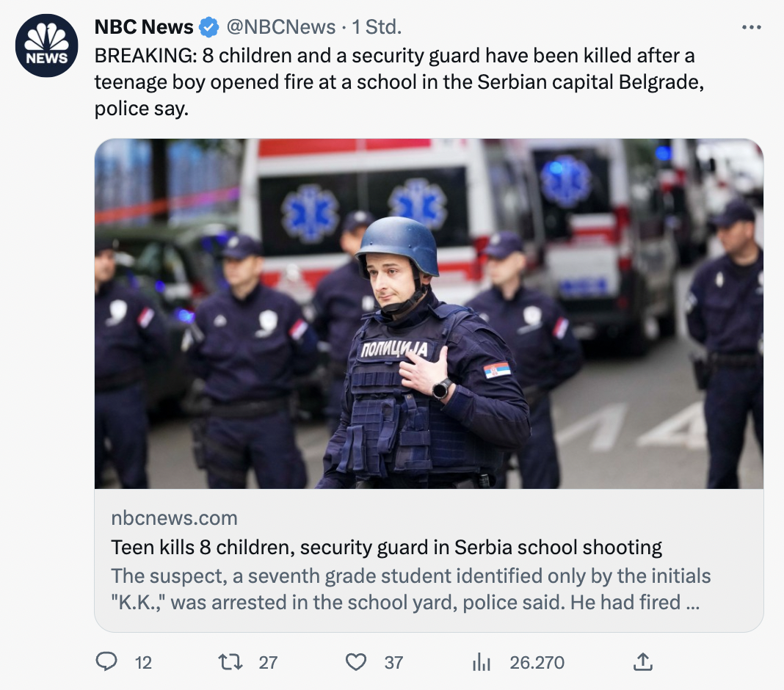Click the blue verified badge
The width and height of the screenshot is (784, 690).
[x=209, y=28]
